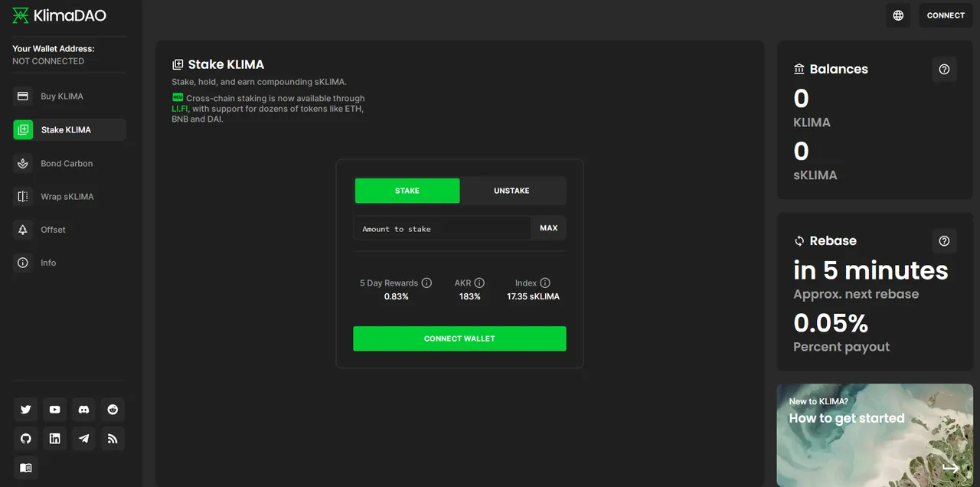Screen dimensions: 980x487
Task: Open the Reddit social link
Action: coord(113,410)
